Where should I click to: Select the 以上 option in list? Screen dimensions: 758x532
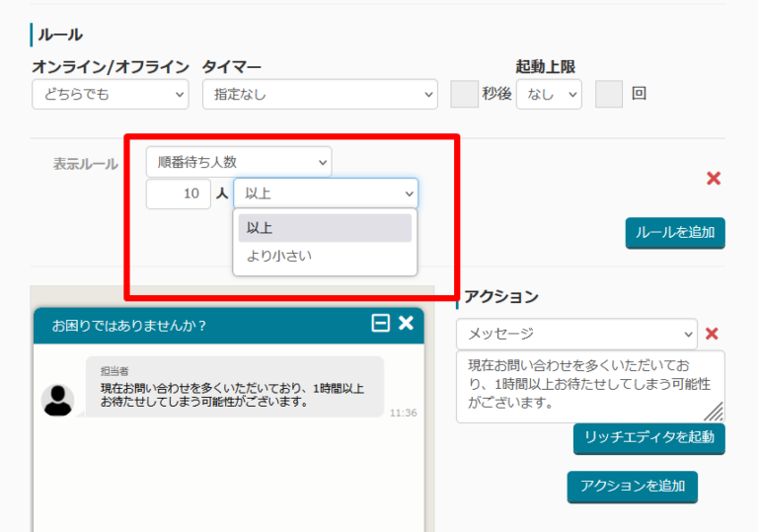coord(324,228)
